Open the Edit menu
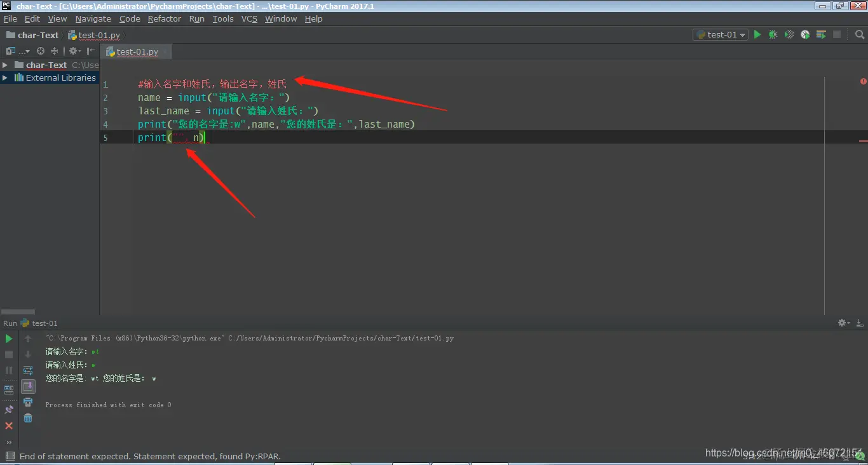The width and height of the screenshot is (868, 465). (x=32, y=18)
